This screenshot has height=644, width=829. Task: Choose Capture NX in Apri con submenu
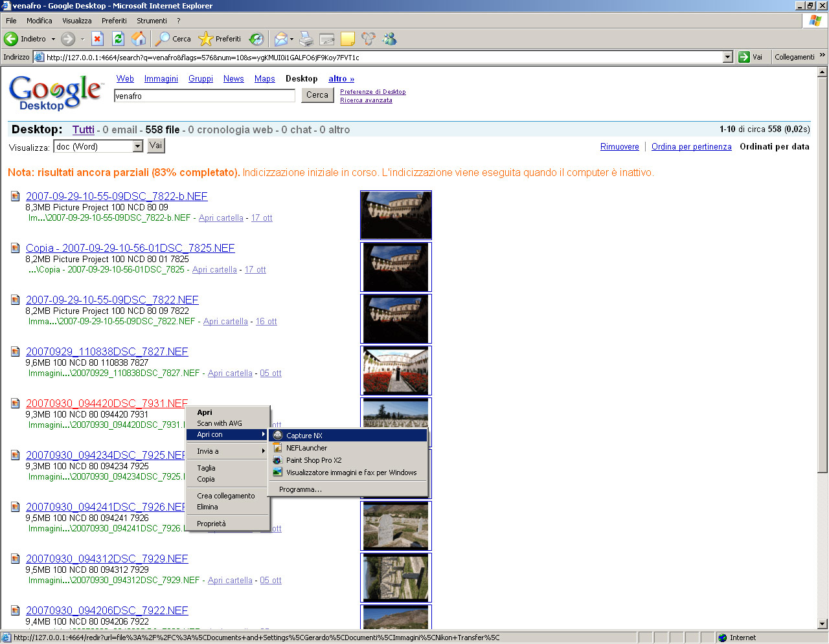[x=348, y=436]
